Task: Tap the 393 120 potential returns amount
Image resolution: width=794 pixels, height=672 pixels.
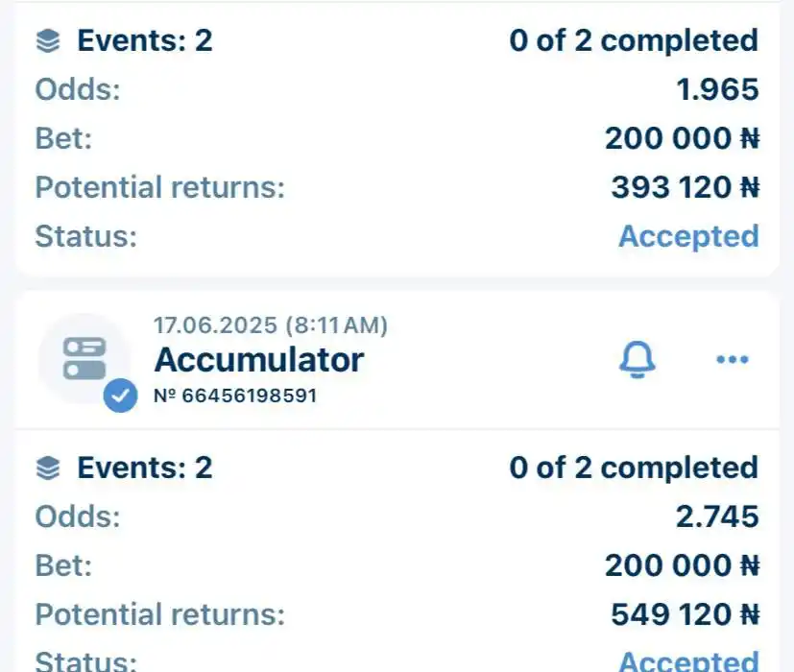Action: pos(686,187)
